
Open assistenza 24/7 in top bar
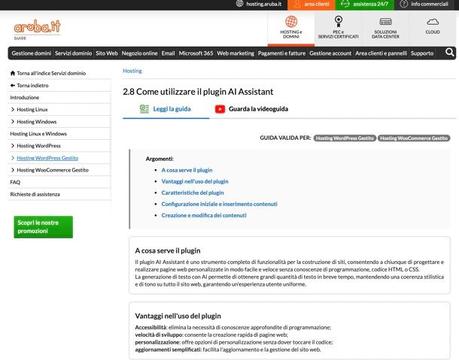[x=365, y=4]
